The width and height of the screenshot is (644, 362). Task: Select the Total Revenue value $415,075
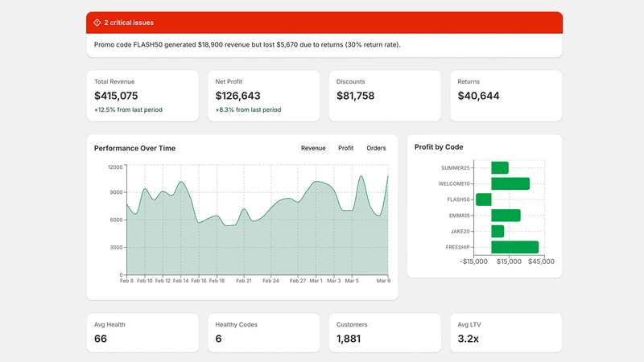click(x=116, y=96)
